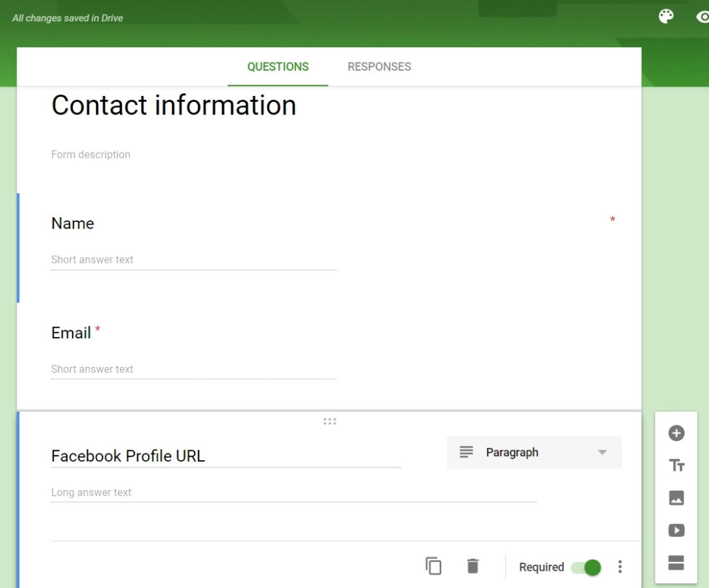Preview the form with the eye icon

click(702, 17)
